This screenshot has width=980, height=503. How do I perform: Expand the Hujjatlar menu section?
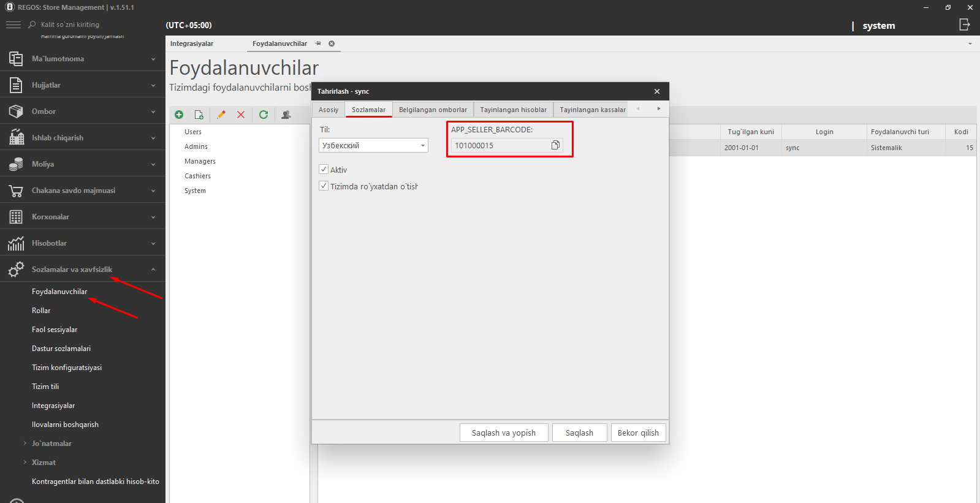tap(153, 85)
